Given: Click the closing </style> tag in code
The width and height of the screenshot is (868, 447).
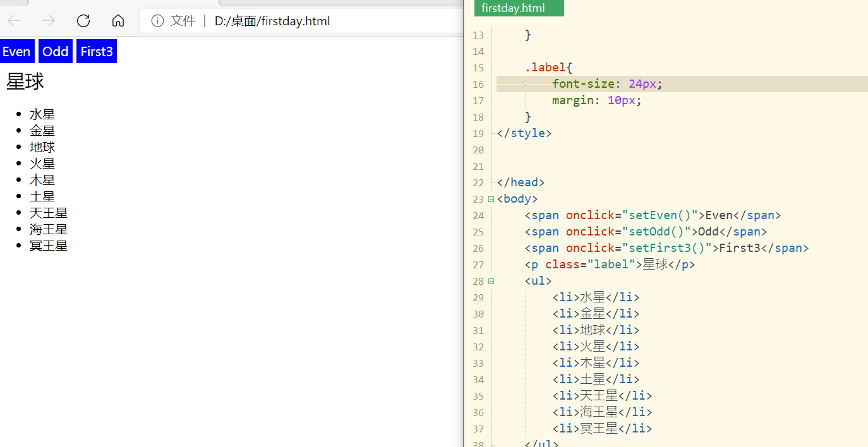Looking at the screenshot, I should click(524, 133).
